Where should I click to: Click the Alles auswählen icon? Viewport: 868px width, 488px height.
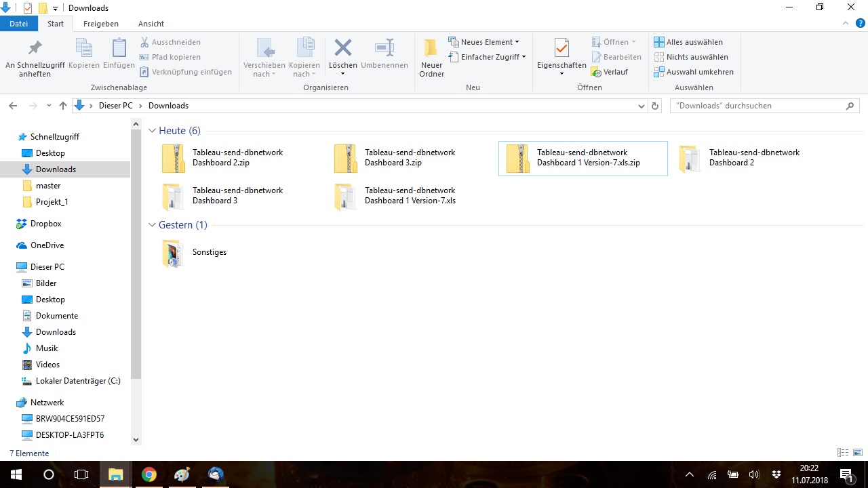pyautogui.click(x=659, y=42)
